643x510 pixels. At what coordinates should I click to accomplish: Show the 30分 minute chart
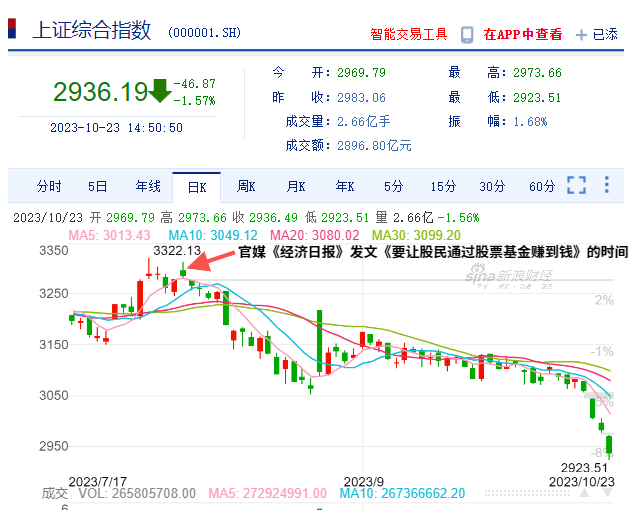pyautogui.click(x=492, y=187)
